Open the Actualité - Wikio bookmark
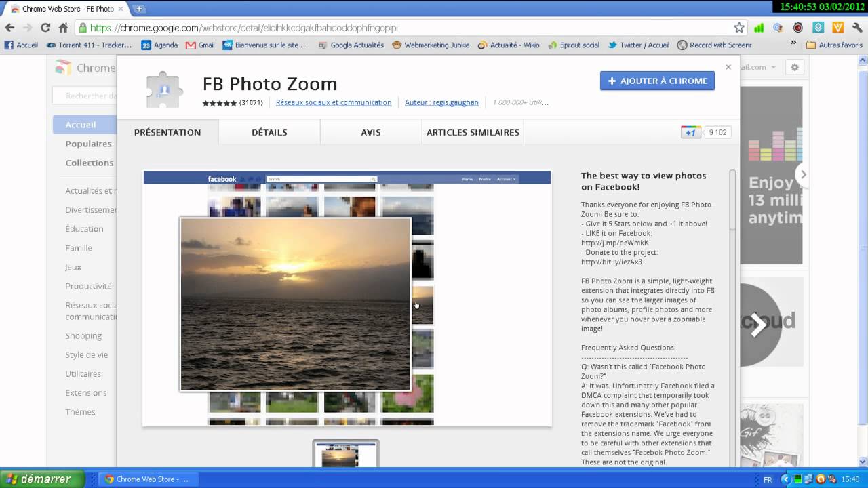868x488 pixels. [509, 45]
